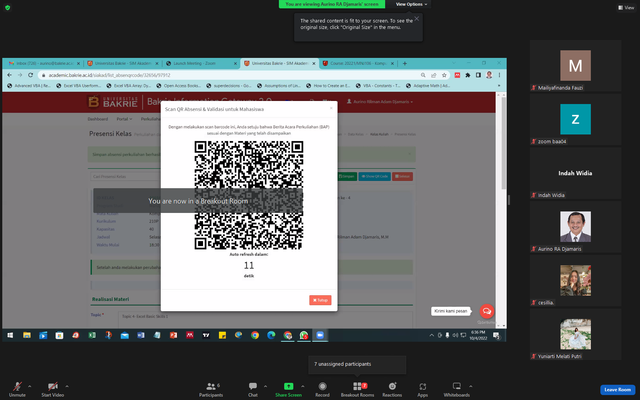Open the Dashboard menu item

coord(98,119)
